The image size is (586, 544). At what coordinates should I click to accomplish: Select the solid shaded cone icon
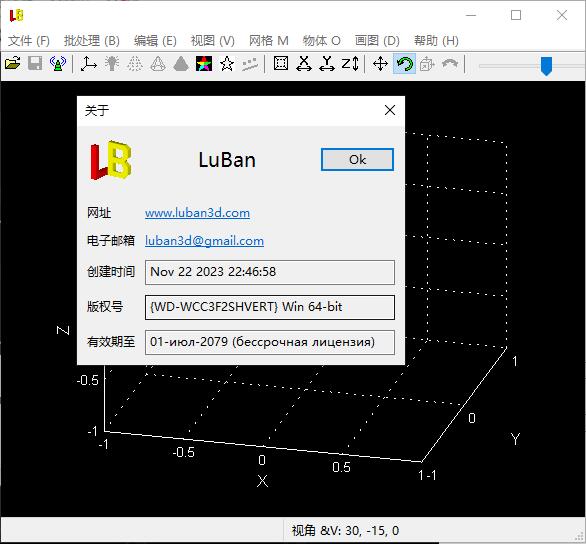coord(181,64)
